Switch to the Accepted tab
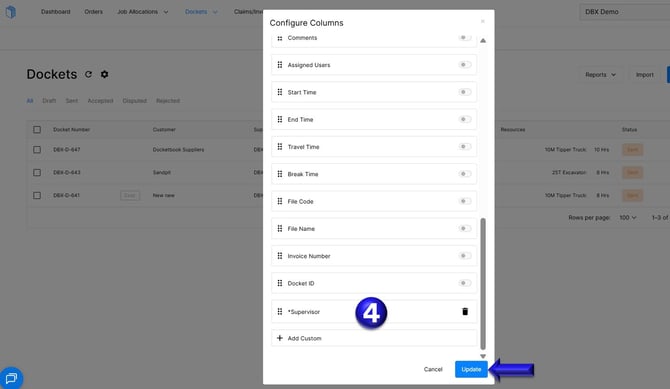 [x=100, y=101]
